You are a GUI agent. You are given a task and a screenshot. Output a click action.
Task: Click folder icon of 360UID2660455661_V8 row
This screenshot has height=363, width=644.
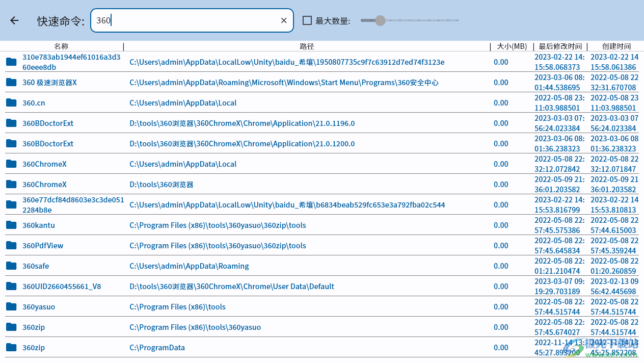[11, 286]
